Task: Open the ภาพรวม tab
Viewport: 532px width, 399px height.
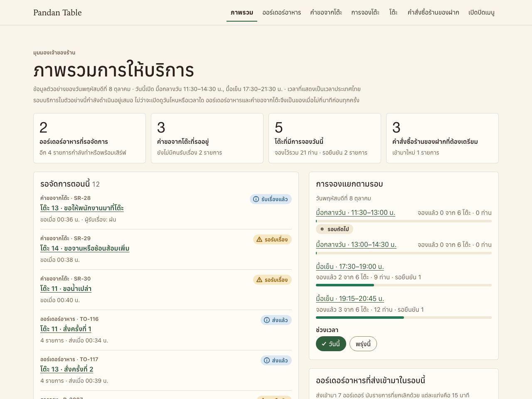Action: coord(242,12)
